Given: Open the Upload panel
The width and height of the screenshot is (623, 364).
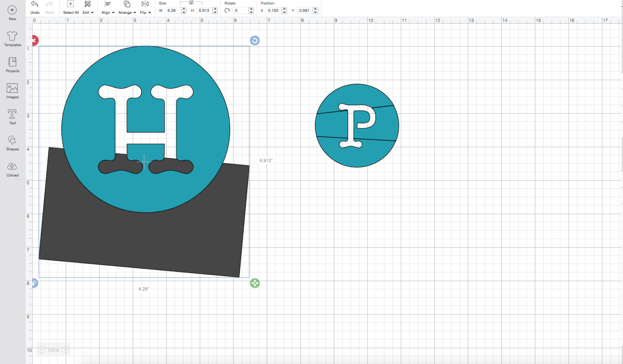Looking at the screenshot, I should (12, 169).
